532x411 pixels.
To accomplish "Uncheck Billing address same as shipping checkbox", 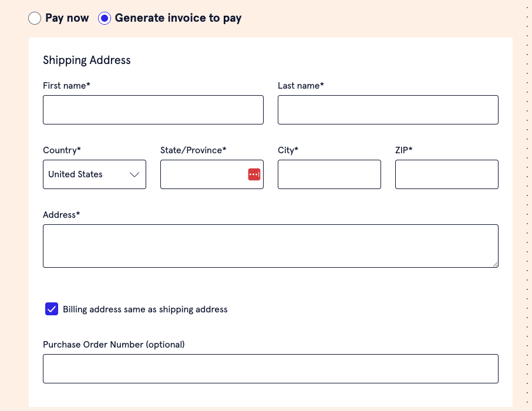I will (x=52, y=309).
